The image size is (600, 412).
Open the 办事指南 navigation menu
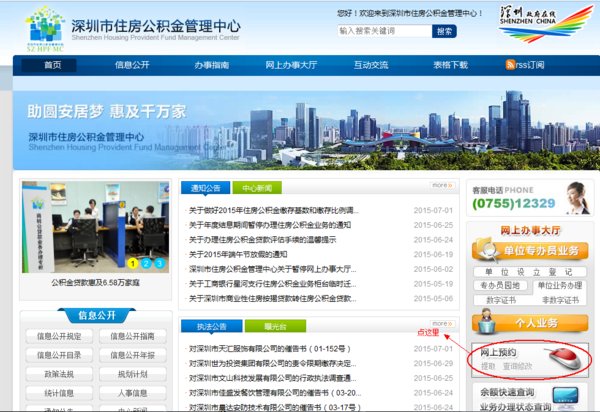click(x=212, y=65)
